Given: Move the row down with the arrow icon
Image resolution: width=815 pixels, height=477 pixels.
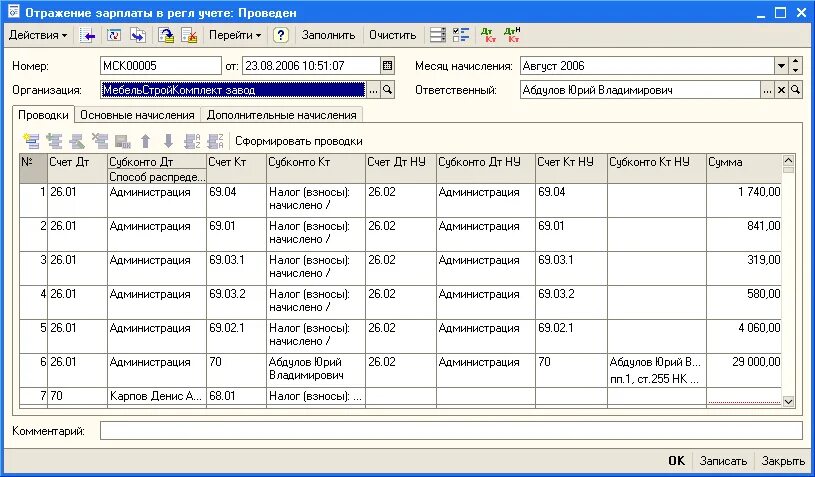Looking at the screenshot, I should coord(168,141).
